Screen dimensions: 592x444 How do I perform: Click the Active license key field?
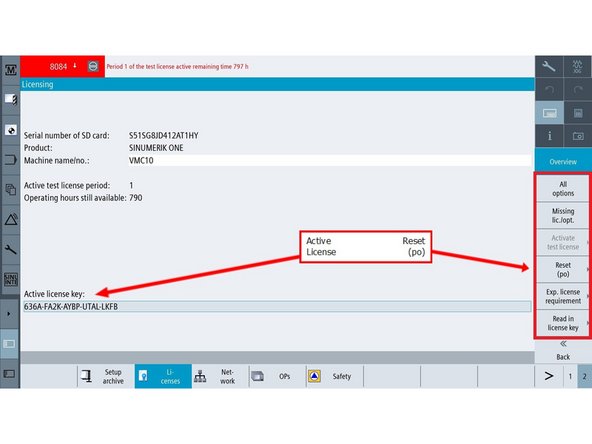[278, 307]
